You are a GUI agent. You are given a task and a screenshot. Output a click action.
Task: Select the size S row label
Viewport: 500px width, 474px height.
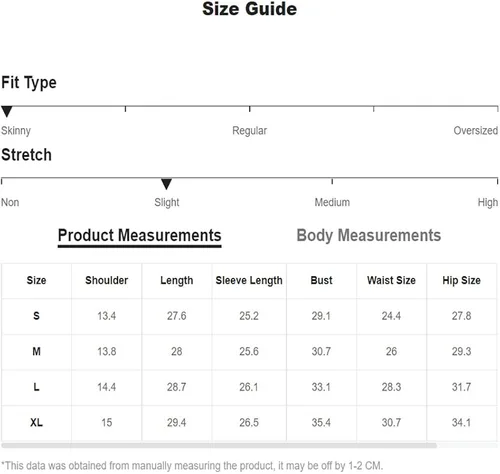(36, 316)
